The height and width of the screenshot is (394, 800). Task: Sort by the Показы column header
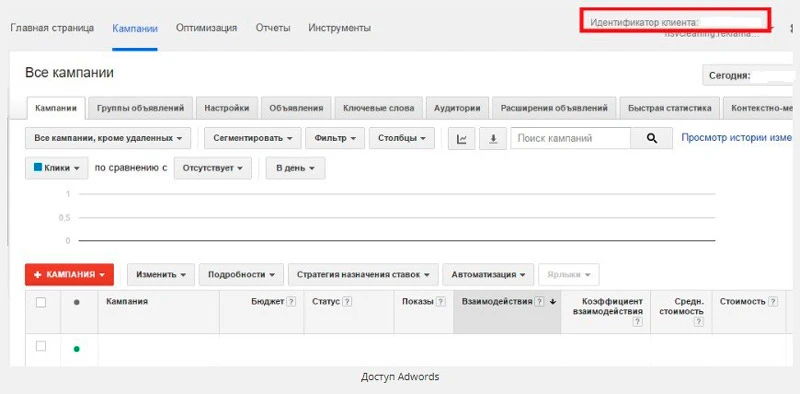(x=417, y=302)
